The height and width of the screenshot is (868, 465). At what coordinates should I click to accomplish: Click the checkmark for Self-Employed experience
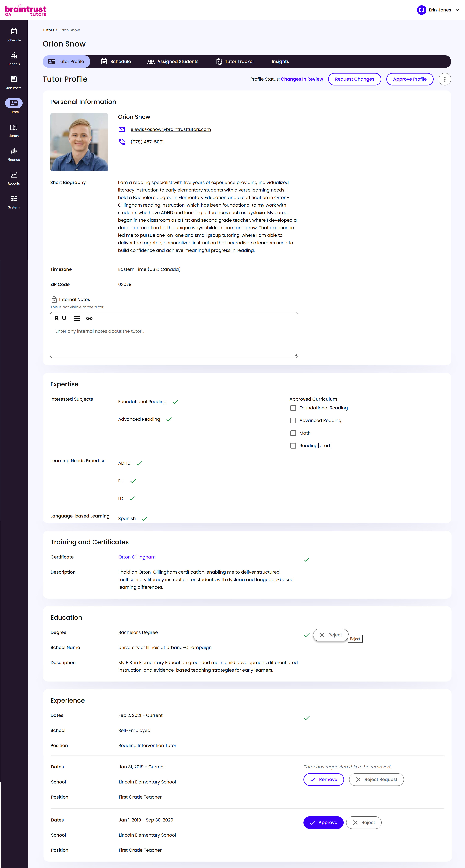coord(307,718)
